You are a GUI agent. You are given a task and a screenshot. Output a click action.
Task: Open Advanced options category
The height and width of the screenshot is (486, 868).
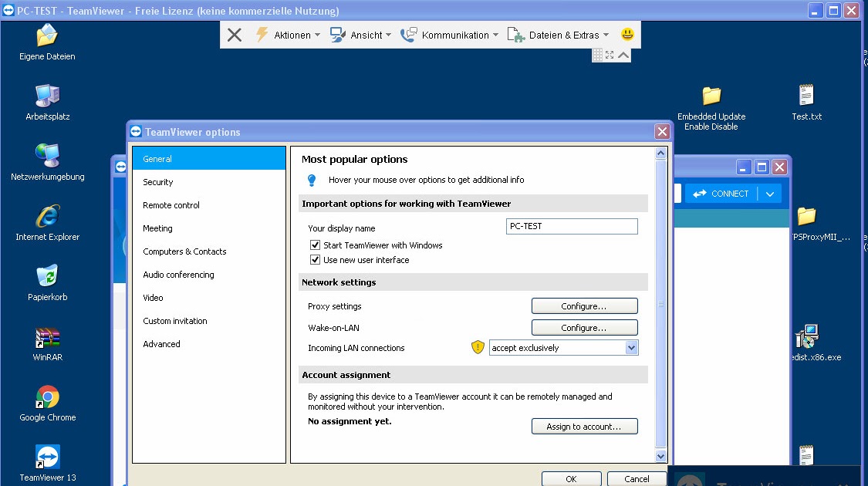(209, 344)
